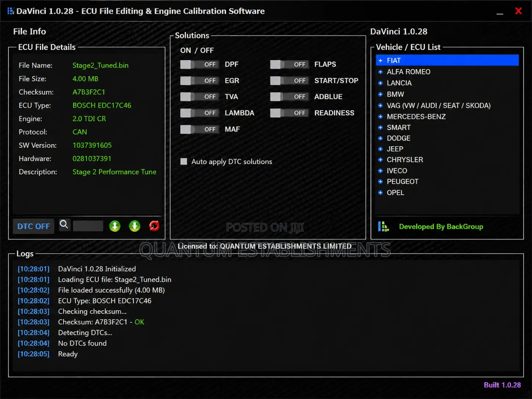532x399 pixels.
Task: Click Stage 2 Performance Tune description
Action: point(114,172)
